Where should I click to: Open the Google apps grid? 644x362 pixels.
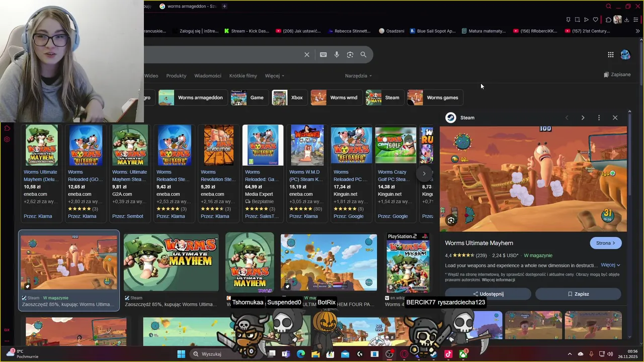click(x=610, y=55)
